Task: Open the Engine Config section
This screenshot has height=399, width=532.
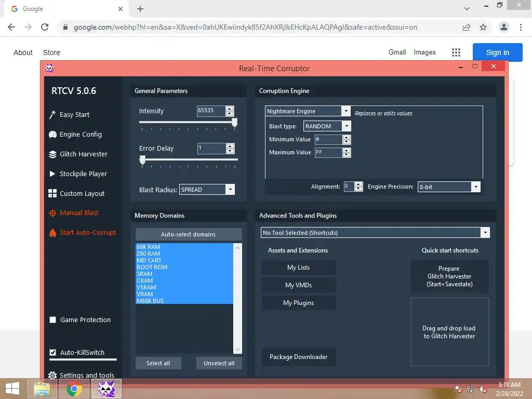Action: [81, 135]
